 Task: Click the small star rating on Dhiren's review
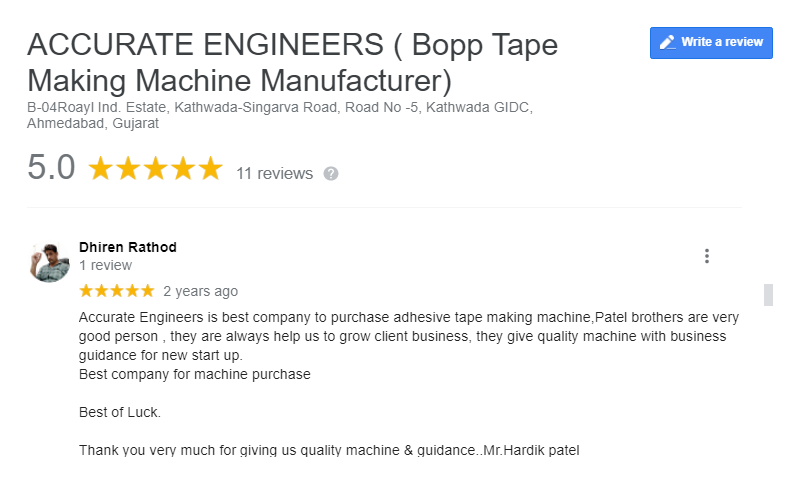point(116,291)
